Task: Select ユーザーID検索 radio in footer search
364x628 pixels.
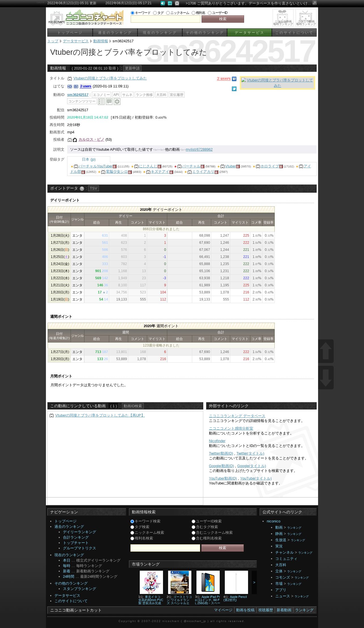Action: point(193,522)
